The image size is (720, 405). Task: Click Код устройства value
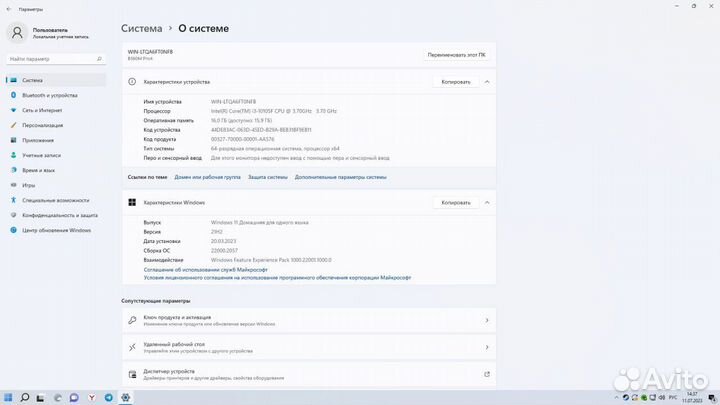(x=261, y=130)
